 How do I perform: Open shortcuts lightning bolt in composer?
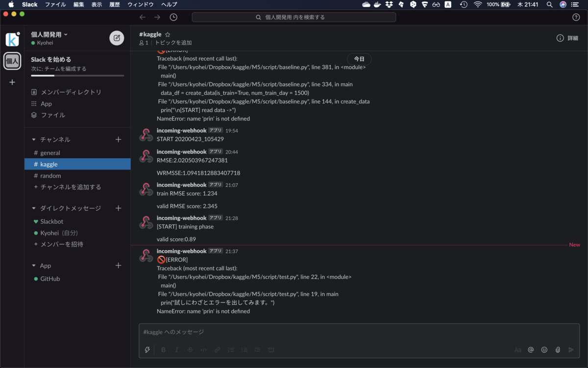tap(147, 350)
